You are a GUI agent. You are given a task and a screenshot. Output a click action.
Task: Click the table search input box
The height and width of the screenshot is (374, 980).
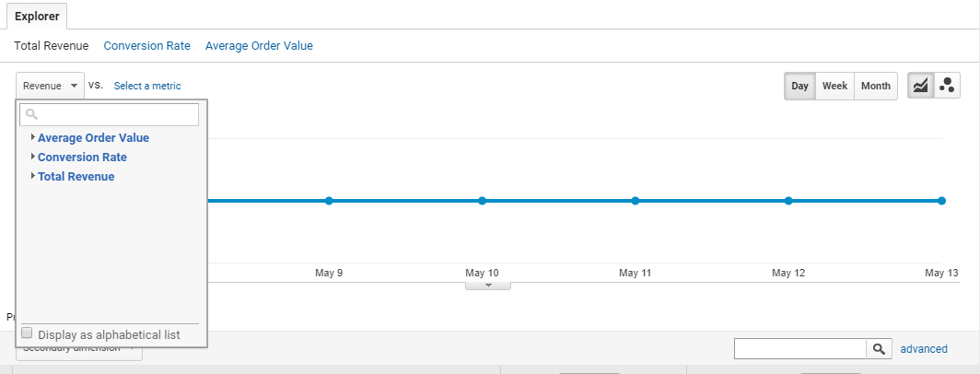point(800,349)
